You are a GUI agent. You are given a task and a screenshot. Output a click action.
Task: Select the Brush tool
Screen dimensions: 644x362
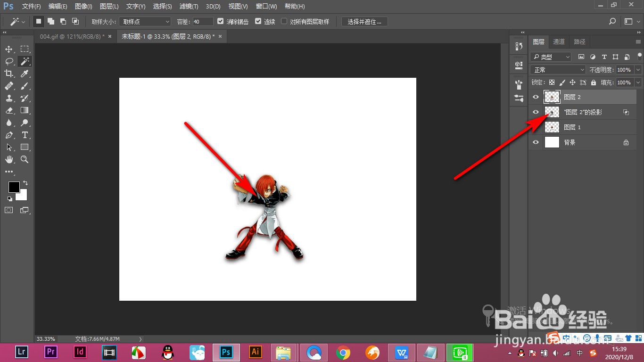pos(25,86)
